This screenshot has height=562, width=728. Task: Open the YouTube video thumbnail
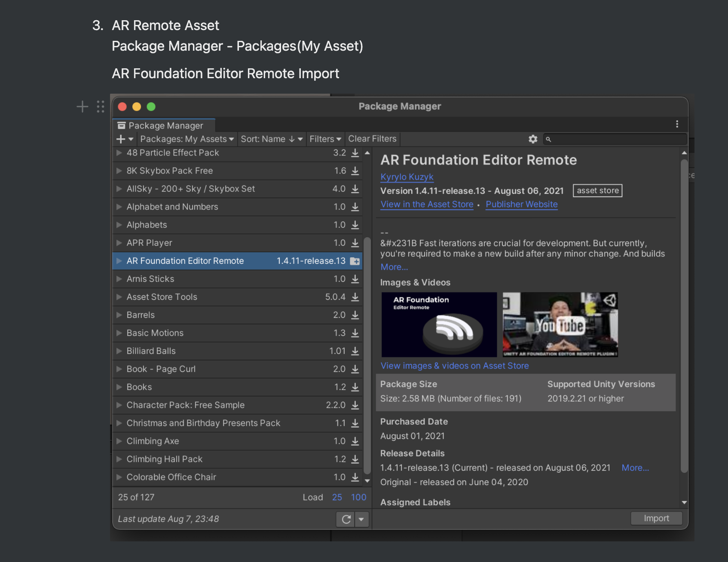(x=560, y=325)
